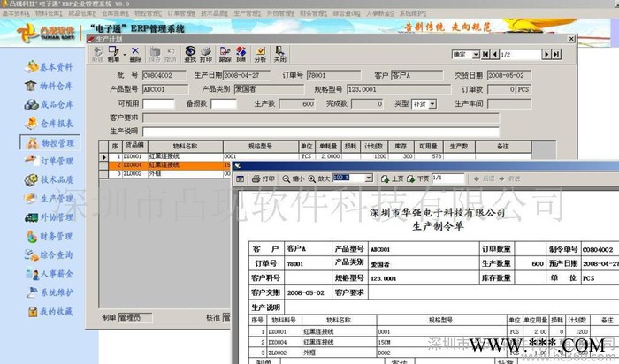Open 生产管理 in the sidebar
The image size is (619, 364).
(x=49, y=199)
